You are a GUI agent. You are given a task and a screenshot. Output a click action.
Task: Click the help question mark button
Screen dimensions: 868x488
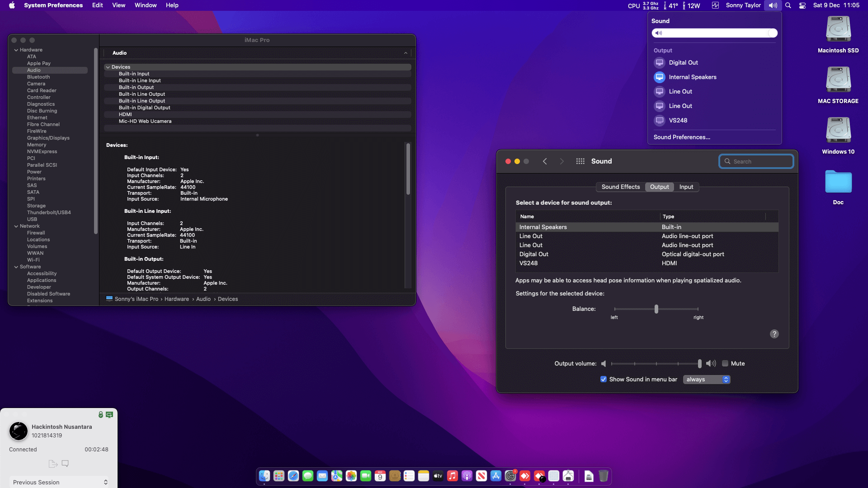[x=774, y=334]
